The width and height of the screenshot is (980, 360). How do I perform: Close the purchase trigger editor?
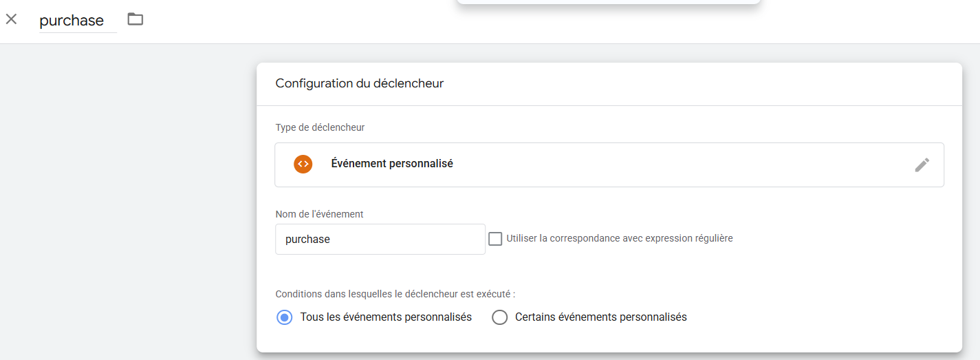tap(11, 19)
